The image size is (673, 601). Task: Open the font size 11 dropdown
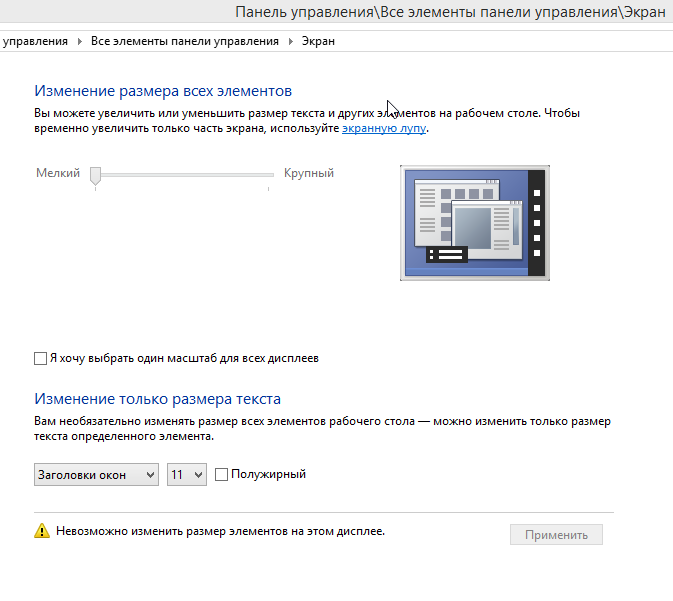coord(187,474)
